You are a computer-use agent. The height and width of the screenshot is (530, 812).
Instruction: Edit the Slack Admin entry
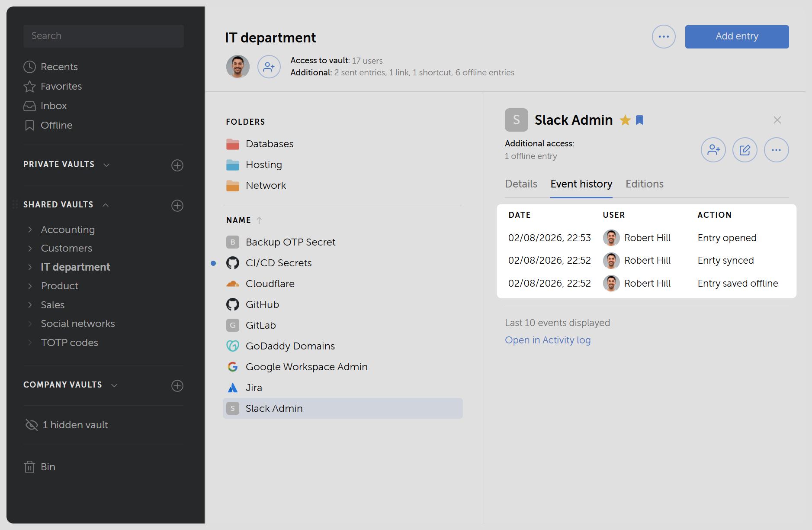pos(745,150)
